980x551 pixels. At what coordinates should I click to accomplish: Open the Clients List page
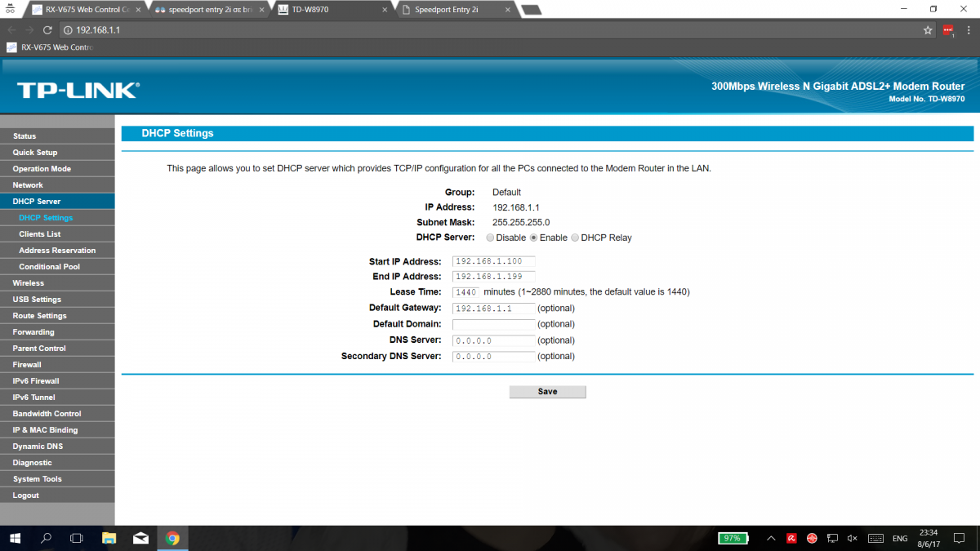click(x=57, y=234)
